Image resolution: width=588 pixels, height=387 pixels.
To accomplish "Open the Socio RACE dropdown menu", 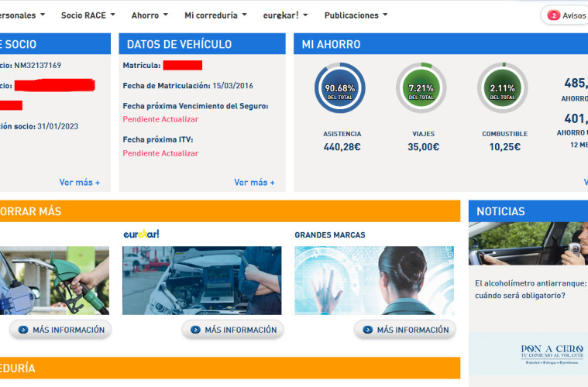I will click(x=88, y=15).
